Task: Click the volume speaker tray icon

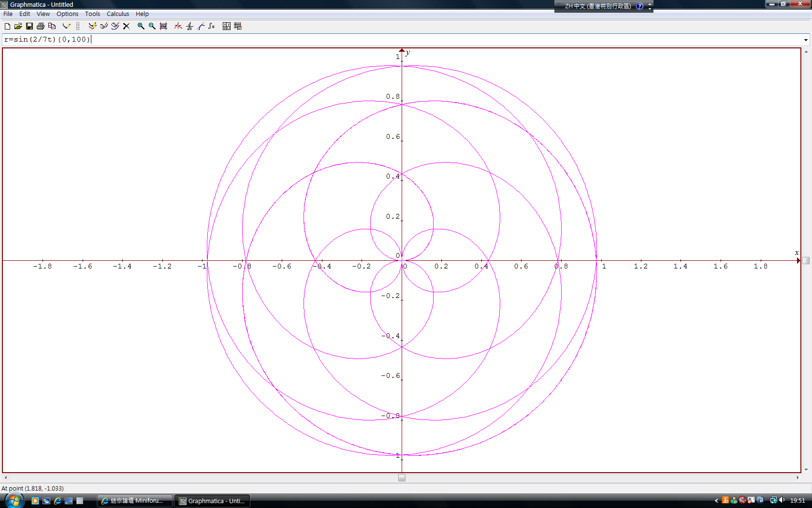Action: [782, 500]
